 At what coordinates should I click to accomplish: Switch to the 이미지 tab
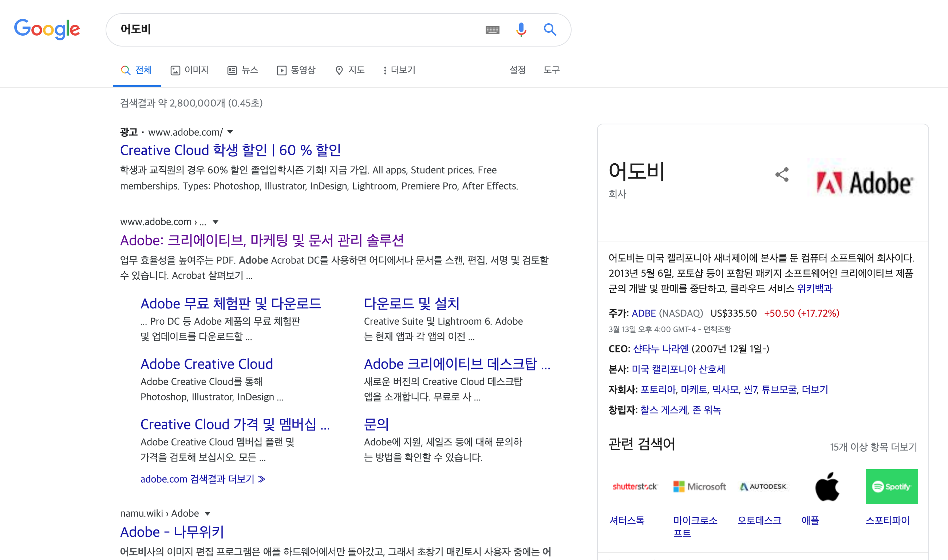(x=190, y=70)
